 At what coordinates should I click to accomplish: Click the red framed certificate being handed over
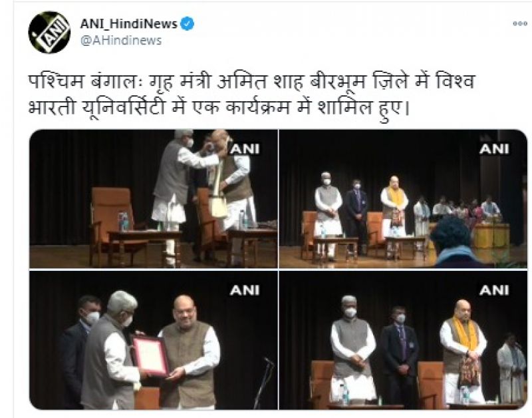point(151,356)
